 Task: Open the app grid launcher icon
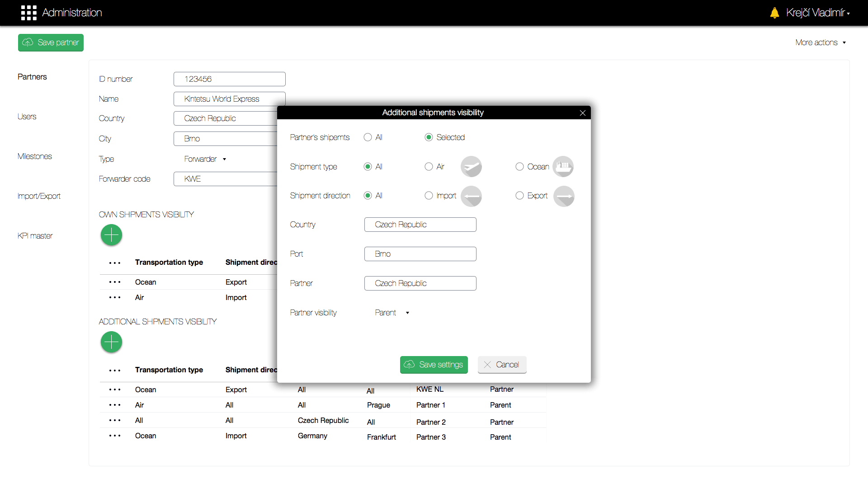click(x=28, y=13)
